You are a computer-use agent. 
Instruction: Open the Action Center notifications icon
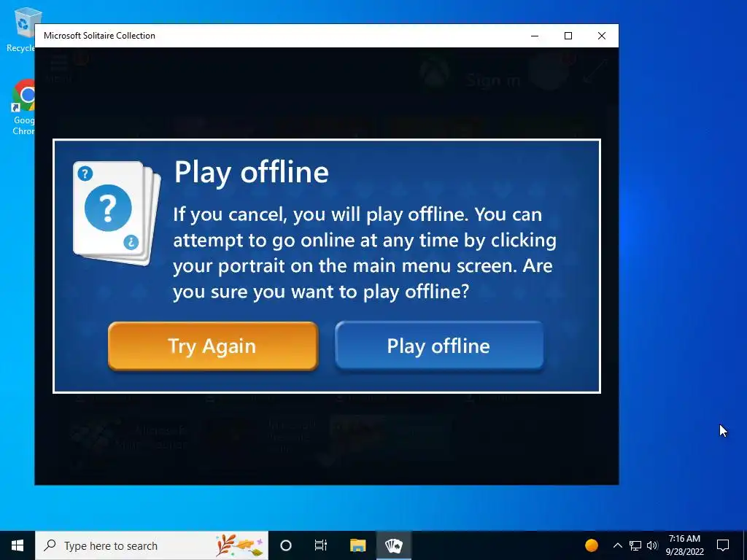click(723, 545)
